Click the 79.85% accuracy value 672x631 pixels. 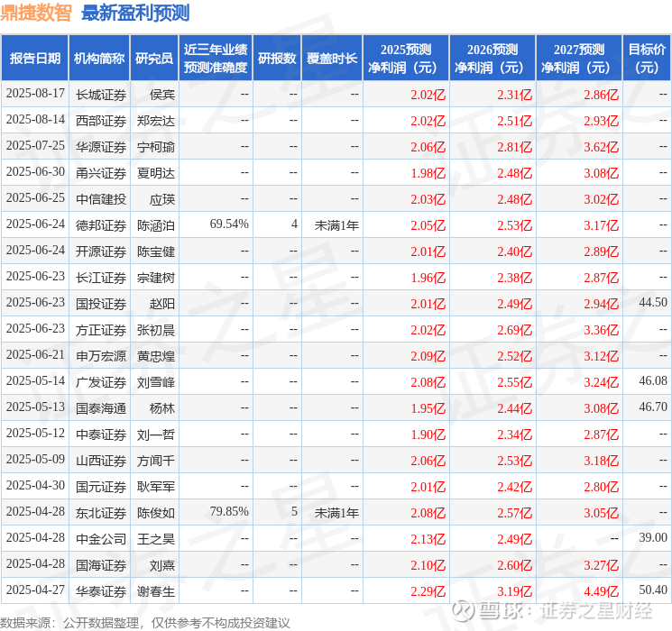coord(229,511)
